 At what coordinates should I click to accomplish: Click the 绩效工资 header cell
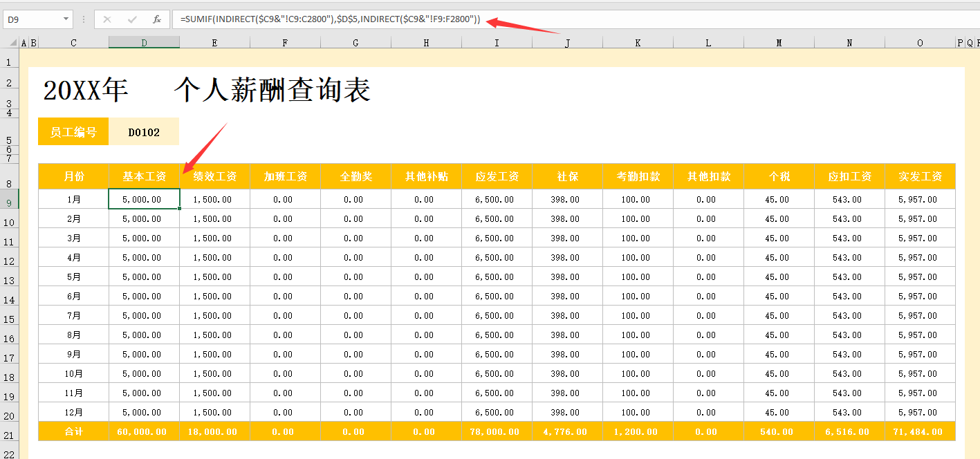pos(214,176)
